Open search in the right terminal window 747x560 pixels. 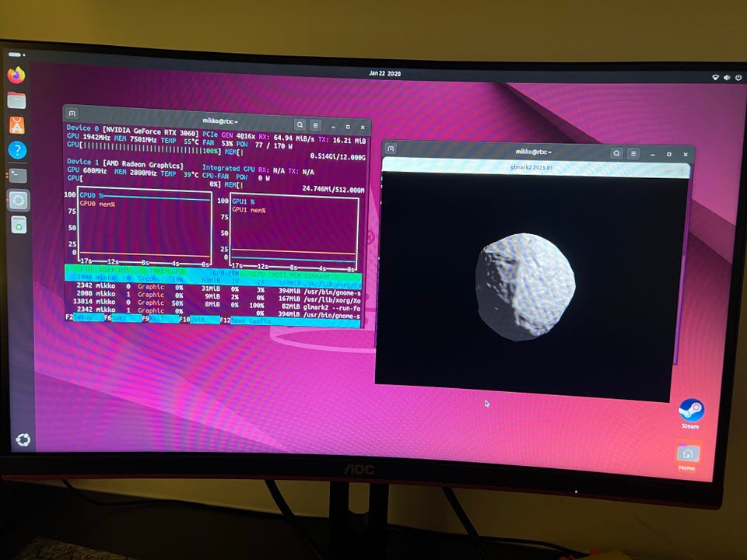click(616, 153)
